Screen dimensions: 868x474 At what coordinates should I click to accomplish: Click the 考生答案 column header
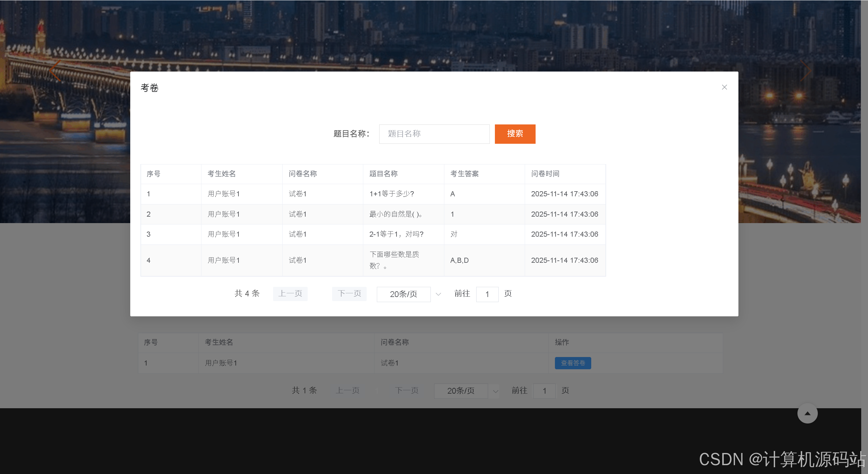tap(484, 174)
